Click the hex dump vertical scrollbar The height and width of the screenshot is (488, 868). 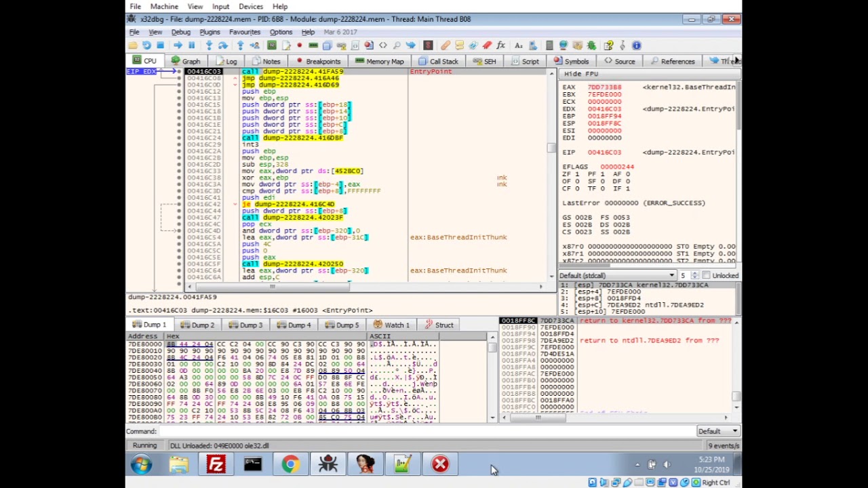click(492, 376)
